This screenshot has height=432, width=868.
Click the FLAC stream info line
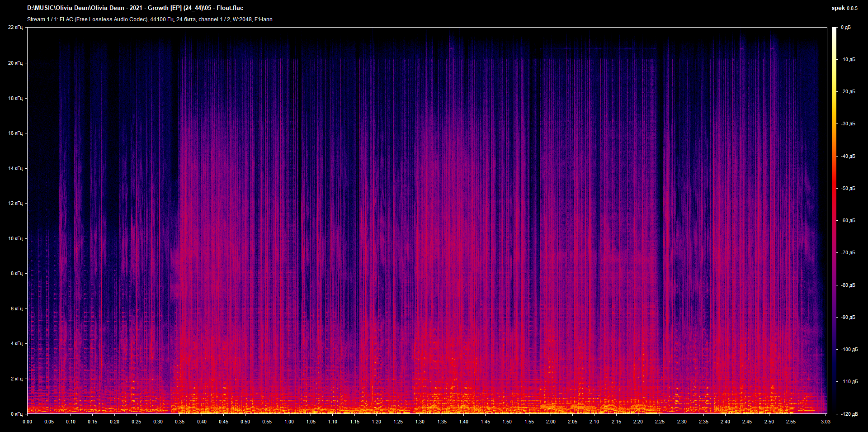click(150, 19)
